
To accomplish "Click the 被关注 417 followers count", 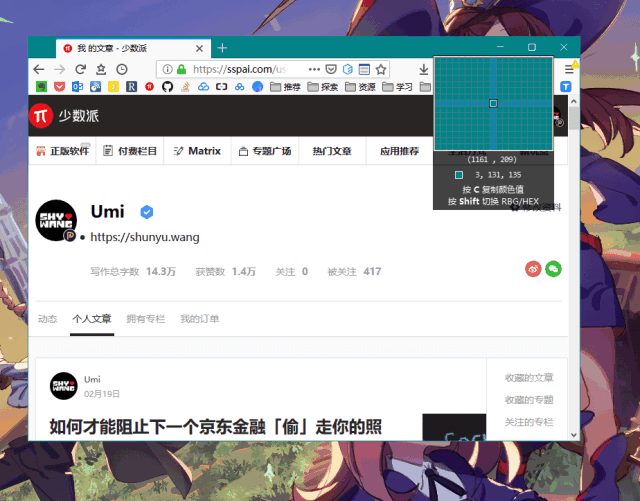I will pyautogui.click(x=354, y=272).
